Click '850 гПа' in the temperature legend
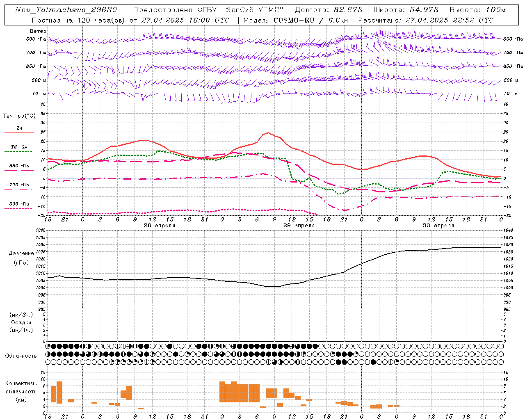 [19, 166]
